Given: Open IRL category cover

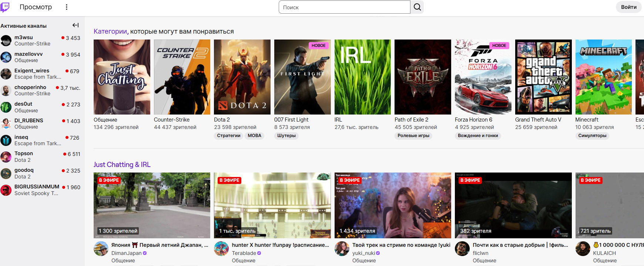Looking at the screenshot, I should pos(363,77).
